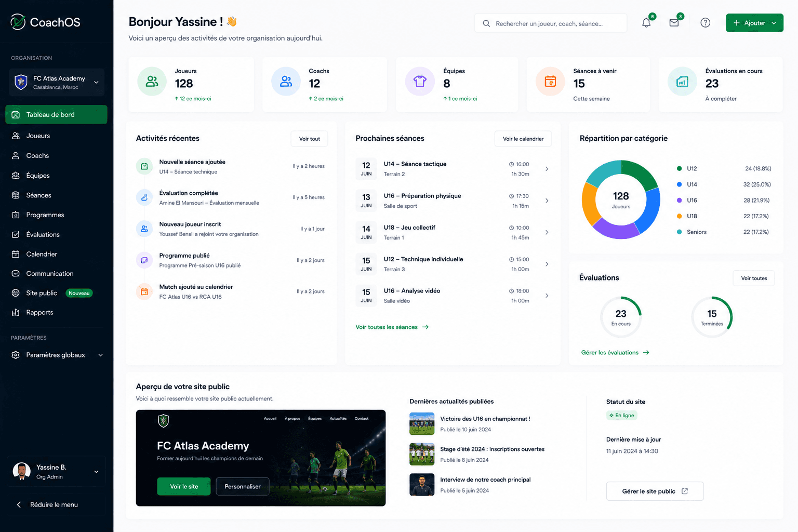Open the help question mark icon

coord(706,23)
